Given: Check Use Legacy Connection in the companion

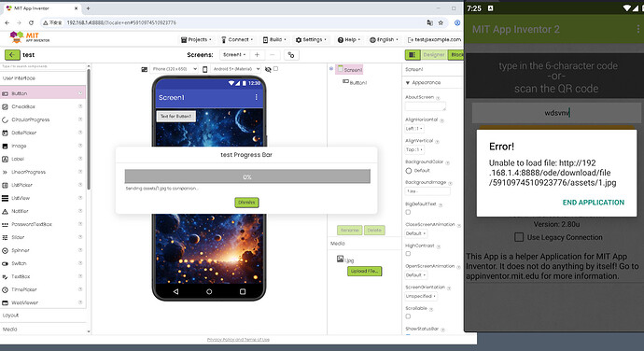Looking at the screenshot, I should [519, 237].
